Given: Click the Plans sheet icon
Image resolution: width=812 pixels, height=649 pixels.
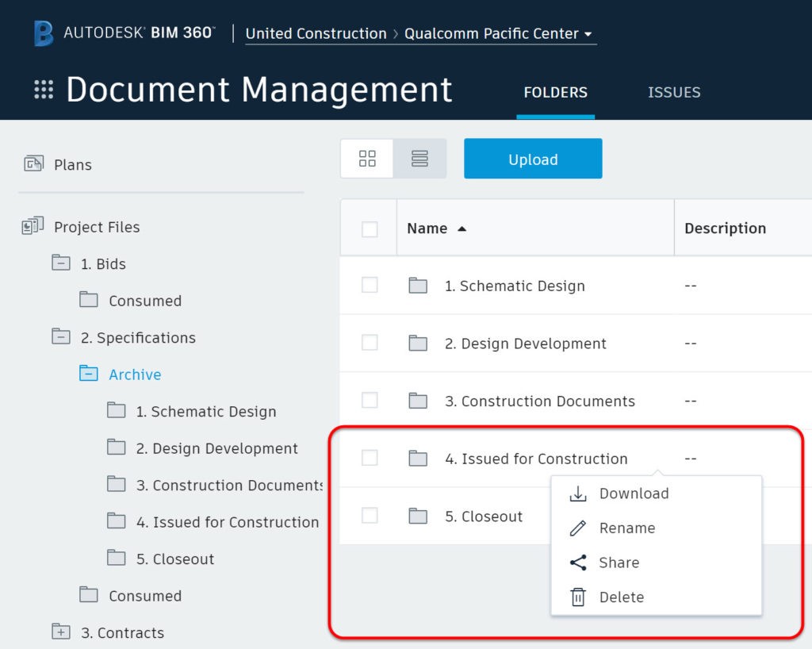Looking at the screenshot, I should pyautogui.click(x=33, y=163).
